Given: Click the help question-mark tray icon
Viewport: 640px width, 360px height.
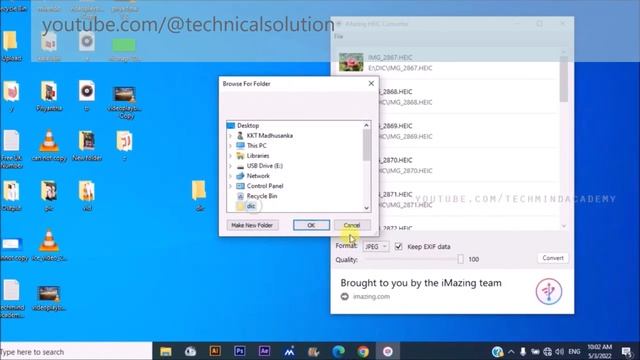Looking at the screenshot, I should point(497,351).
